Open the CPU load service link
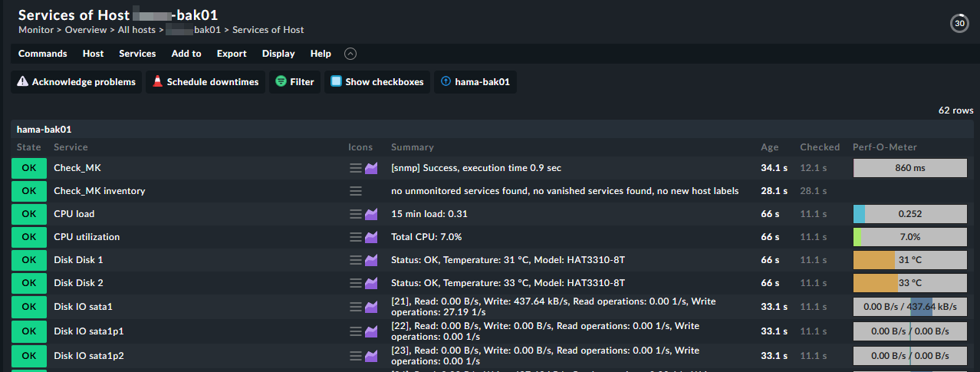 tap(74, 214)
